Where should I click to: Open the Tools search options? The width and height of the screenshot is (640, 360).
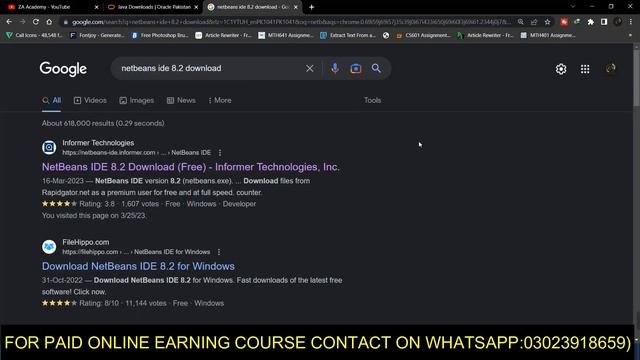pyautogui.click(x=372, y=100)
